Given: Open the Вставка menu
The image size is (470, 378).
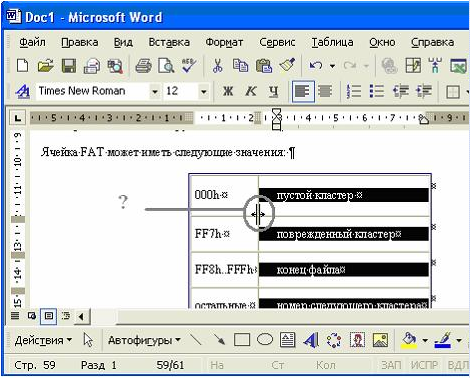Looking at the screenshot, I should click(x=169, y=42).
